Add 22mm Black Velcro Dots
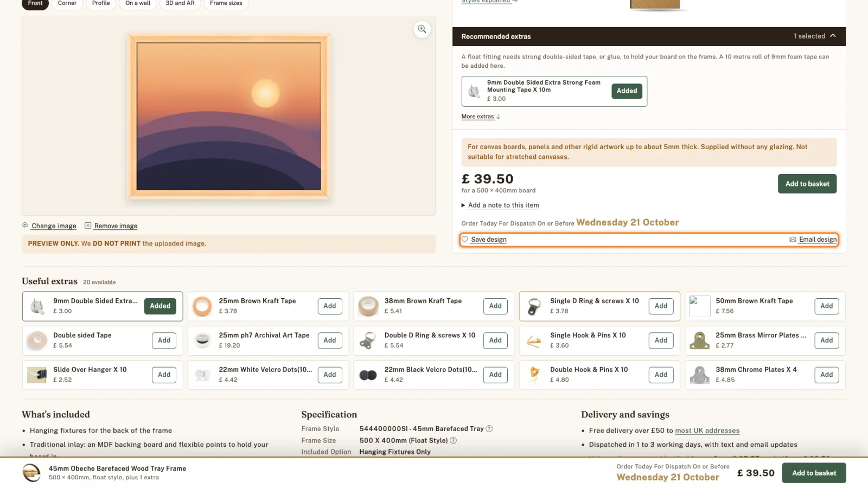The image size is (868, 488). (495, 374)
